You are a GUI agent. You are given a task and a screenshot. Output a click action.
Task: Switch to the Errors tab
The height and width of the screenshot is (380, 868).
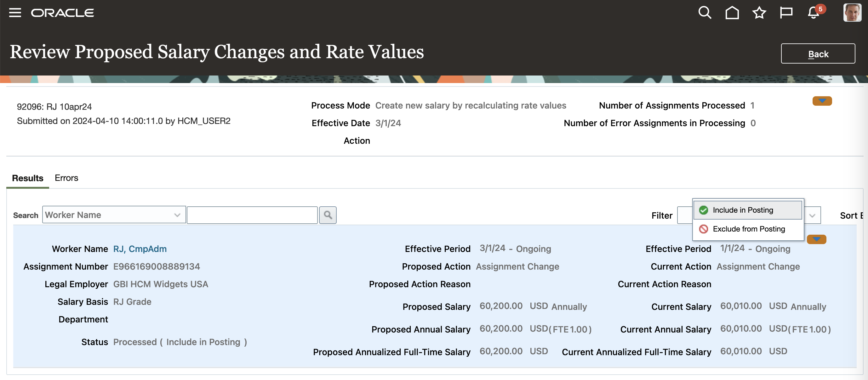[x=66, y=178]
